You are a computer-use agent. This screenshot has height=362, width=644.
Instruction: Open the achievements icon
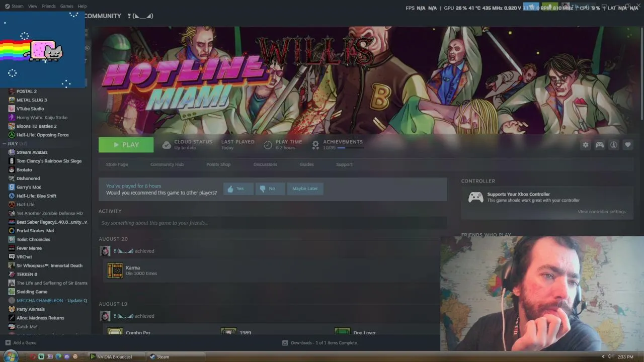[315, 145]
